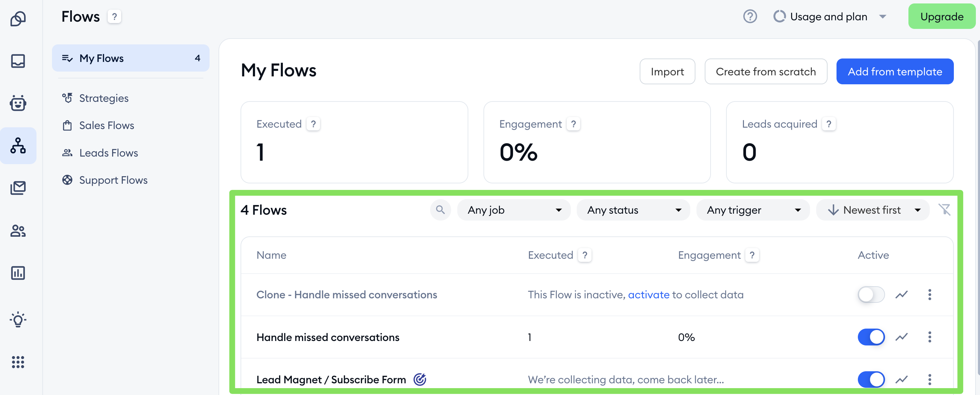Screen dimensions: 980x395
Task: Open the contacts people sidebar icon
Action: tap(18, 231)
